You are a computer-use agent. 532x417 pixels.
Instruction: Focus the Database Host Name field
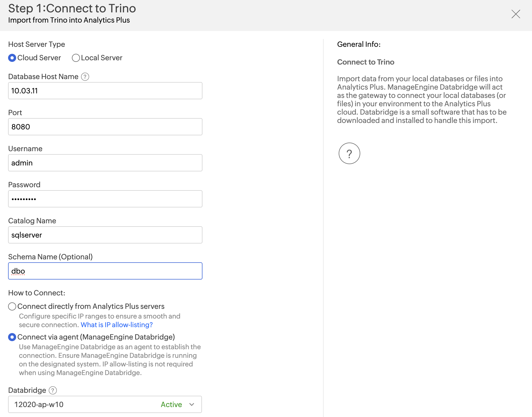coord(105,91)
